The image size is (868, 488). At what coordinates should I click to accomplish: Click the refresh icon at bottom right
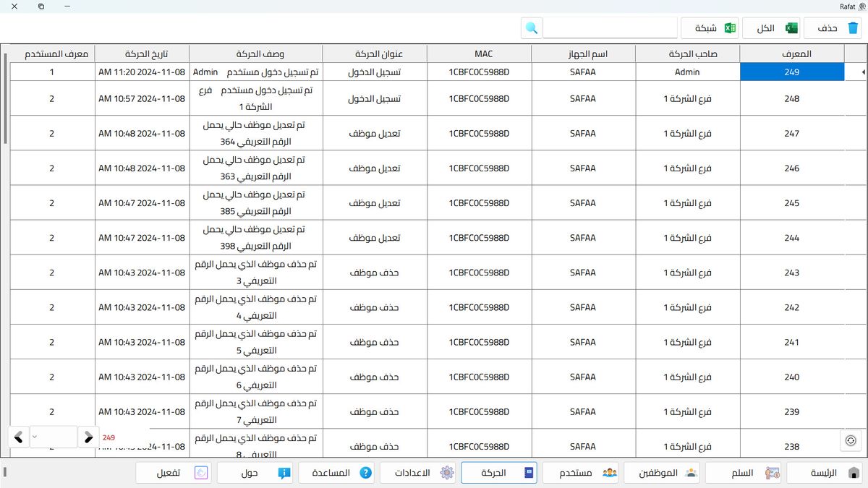851,440
